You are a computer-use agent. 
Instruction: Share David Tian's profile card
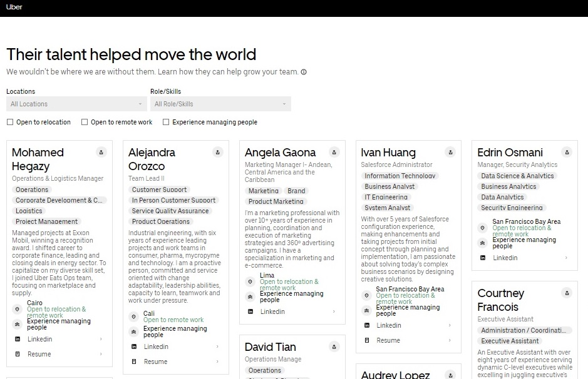(334, 346)
